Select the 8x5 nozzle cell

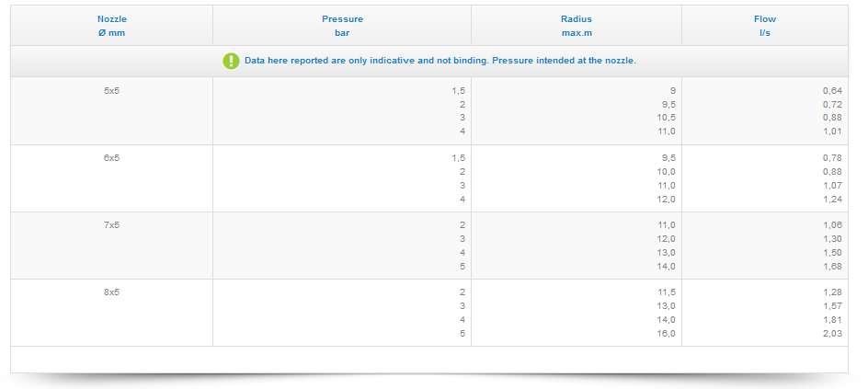tap(111, 292)
